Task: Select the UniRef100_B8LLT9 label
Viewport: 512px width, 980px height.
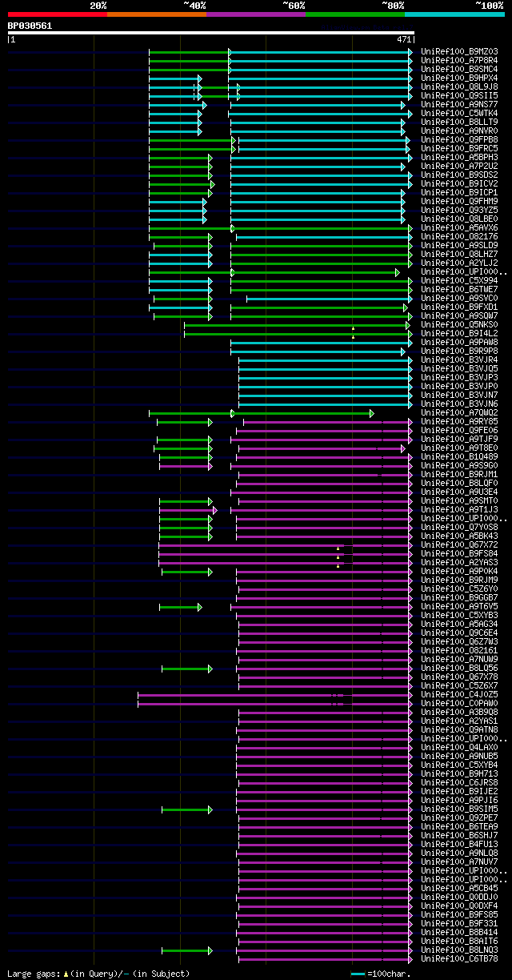Action: pos(459,122)
